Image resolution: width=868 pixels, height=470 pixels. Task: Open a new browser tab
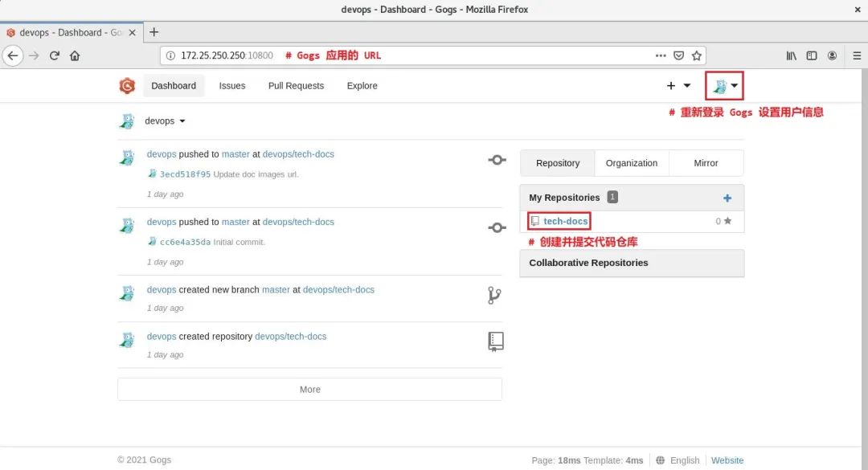[154, 32]
